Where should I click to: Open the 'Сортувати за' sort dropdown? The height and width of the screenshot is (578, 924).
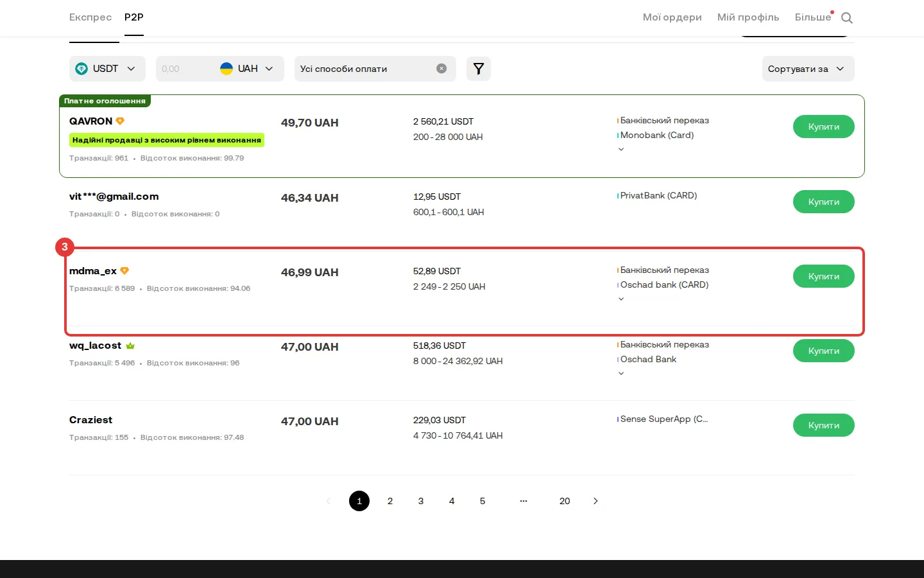click(809, 69)
